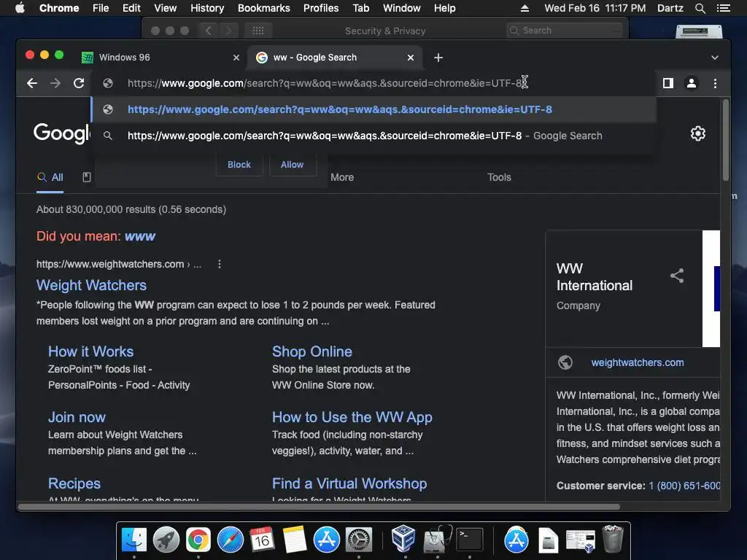Launch VirtualBox from the Dock
This screenshot has height=560, width=747.
point(404,539)
